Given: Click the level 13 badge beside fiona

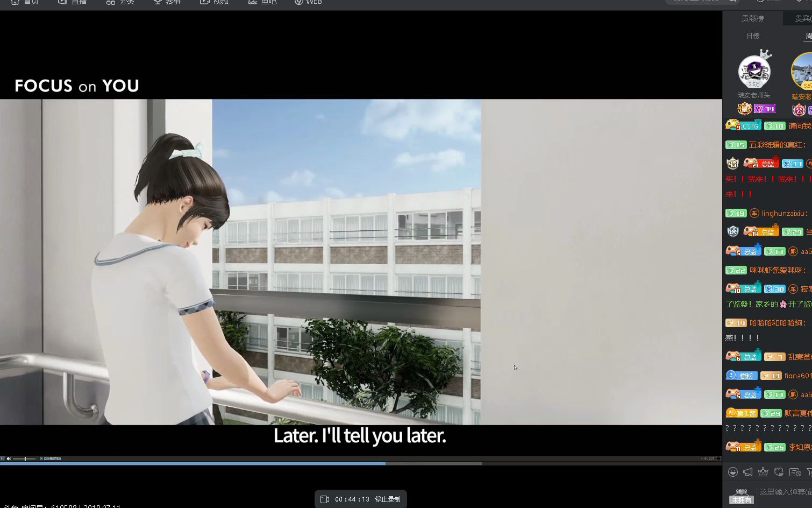Looking at the screenshot, I should coord(771,376).
